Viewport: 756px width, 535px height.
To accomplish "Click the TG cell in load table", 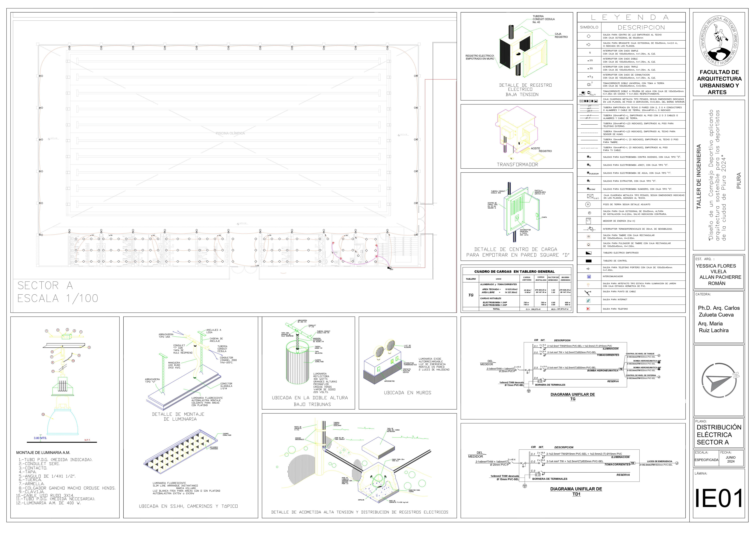I will click(471, 295).
